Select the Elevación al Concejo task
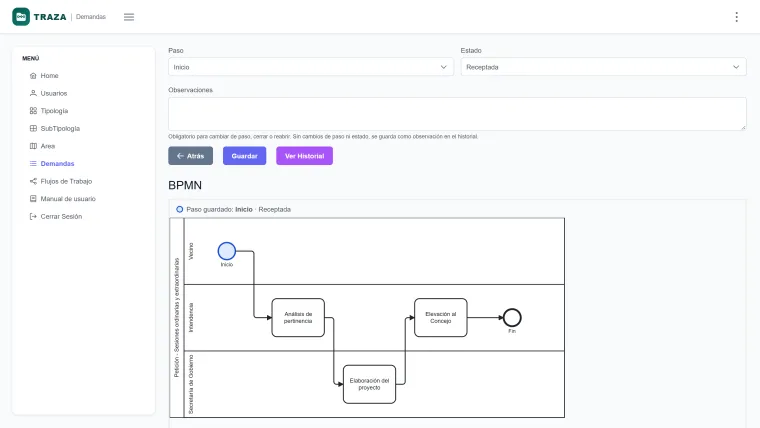Image resolution: width=760 pixels, height=428 pixels. pyautogui.click(x=441, y=317)
